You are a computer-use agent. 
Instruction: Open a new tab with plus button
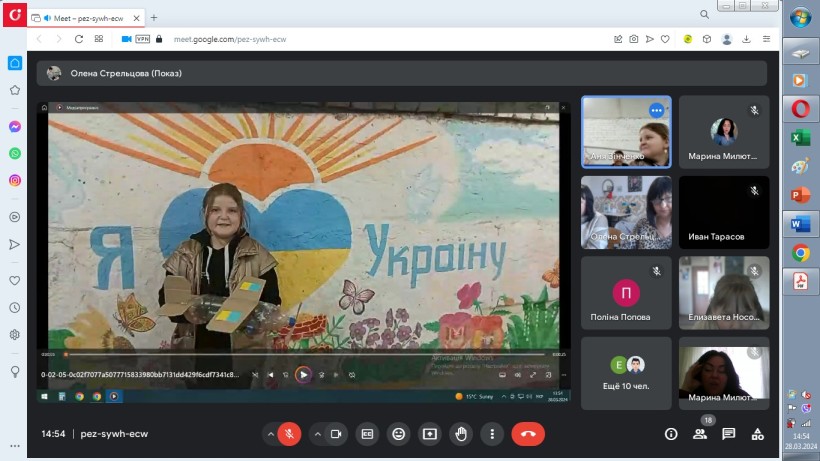pyautogui.click(x=154, y=18)
